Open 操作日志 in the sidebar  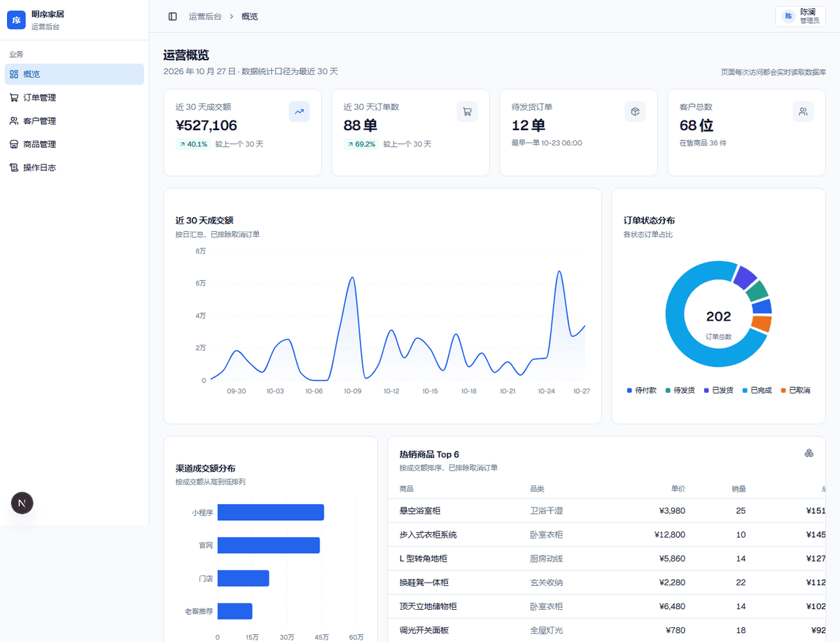(x=74, y=167)
